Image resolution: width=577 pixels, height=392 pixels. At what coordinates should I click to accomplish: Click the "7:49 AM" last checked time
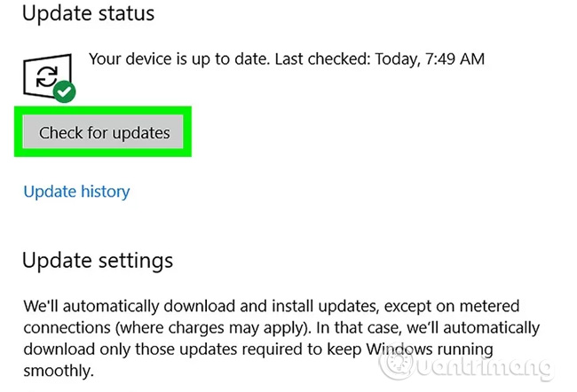[x=454, y=59]
